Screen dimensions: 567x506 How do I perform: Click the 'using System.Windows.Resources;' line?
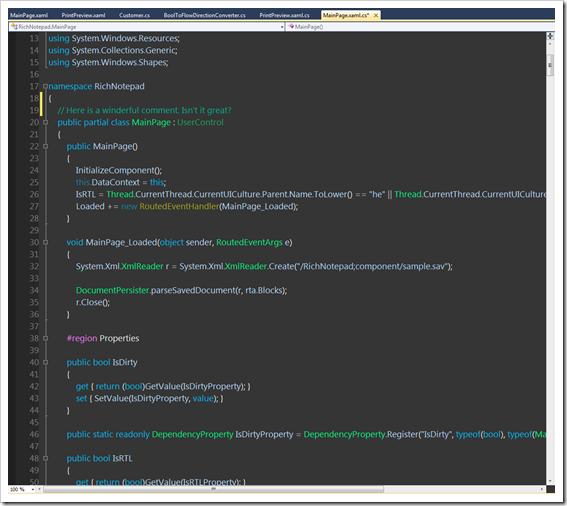tap(114, 38)
